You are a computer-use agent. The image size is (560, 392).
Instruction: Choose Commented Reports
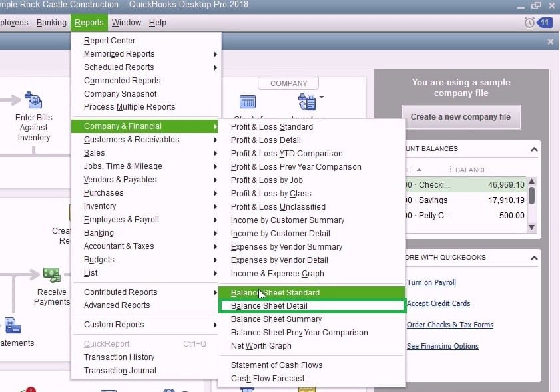click(x=146, y=81)
